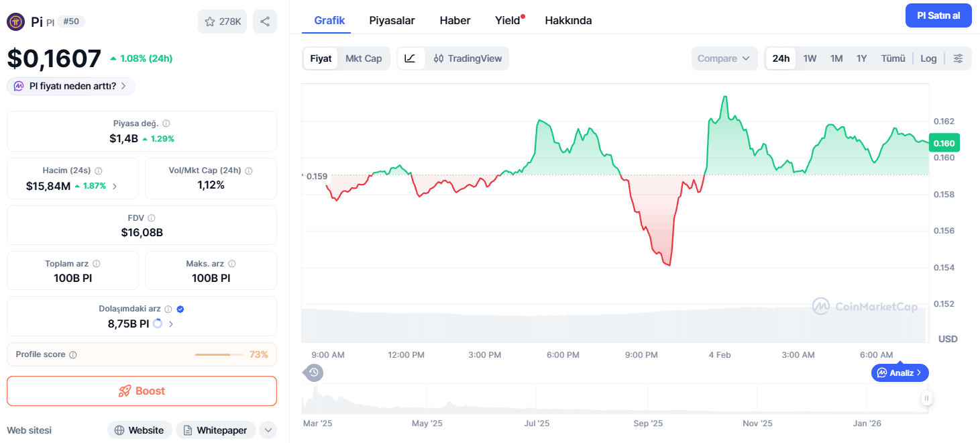Open info icon next to Hacim (24s)
This screenshot has width=980, height=443.
(x=99, y=171)
